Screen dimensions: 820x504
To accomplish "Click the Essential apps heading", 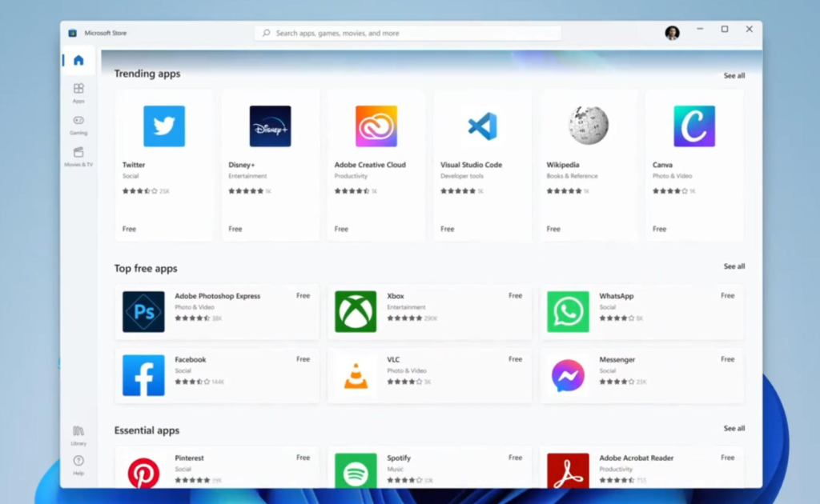I will 147,430.
